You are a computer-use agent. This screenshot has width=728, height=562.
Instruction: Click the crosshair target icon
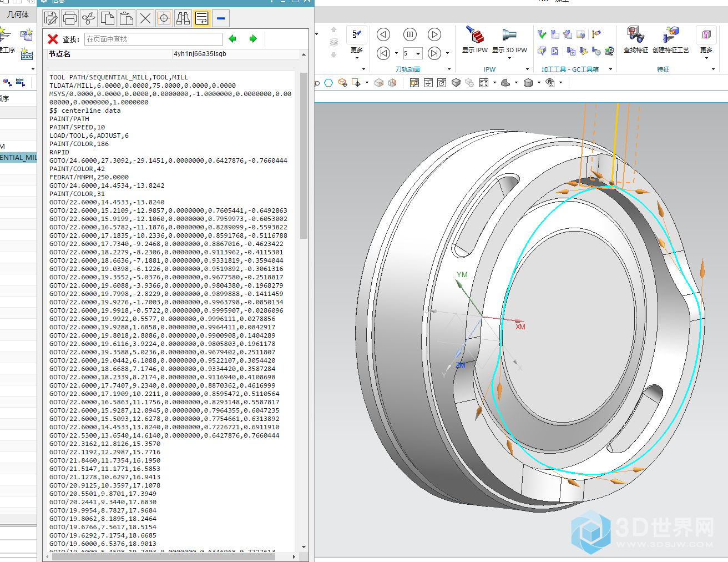[x=164, y=18]
